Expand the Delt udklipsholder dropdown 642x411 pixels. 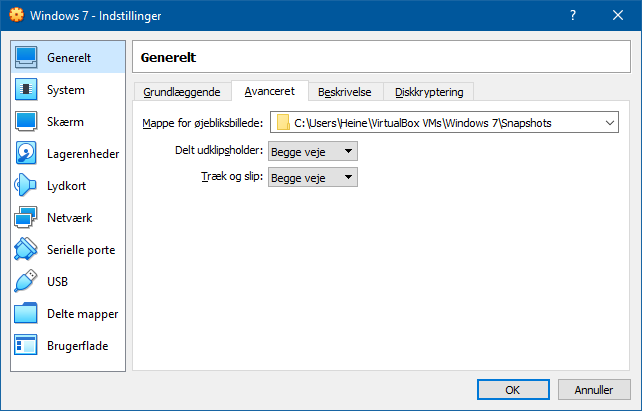tap(312, 151)
